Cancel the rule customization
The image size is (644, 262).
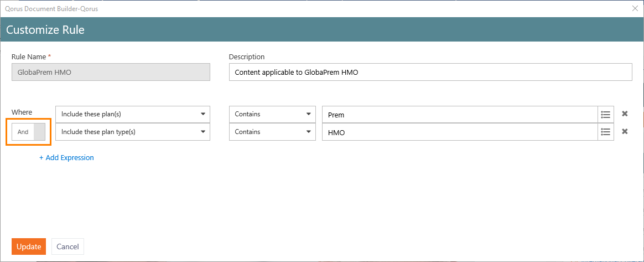click(67, 247)
